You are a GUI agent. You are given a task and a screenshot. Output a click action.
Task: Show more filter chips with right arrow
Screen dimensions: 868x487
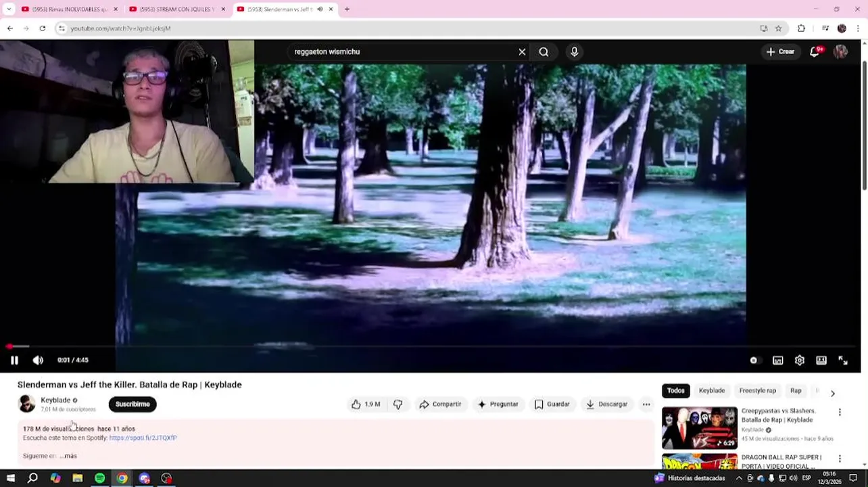coord(833,393)
